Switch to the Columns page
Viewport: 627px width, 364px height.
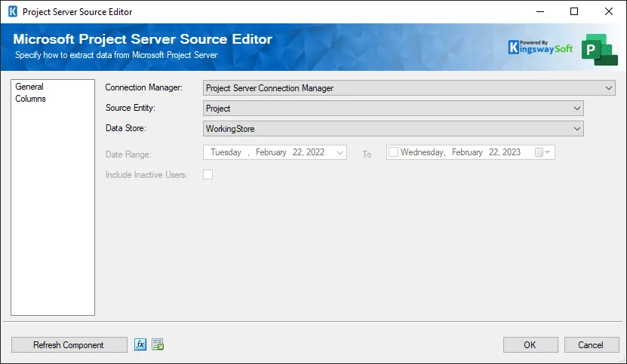(x=30, y=99)
